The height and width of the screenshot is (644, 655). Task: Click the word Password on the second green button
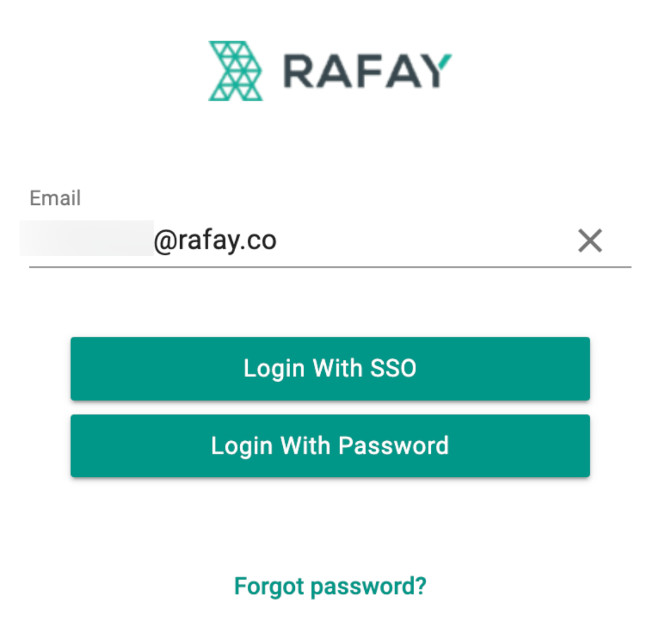pos(393,446)
